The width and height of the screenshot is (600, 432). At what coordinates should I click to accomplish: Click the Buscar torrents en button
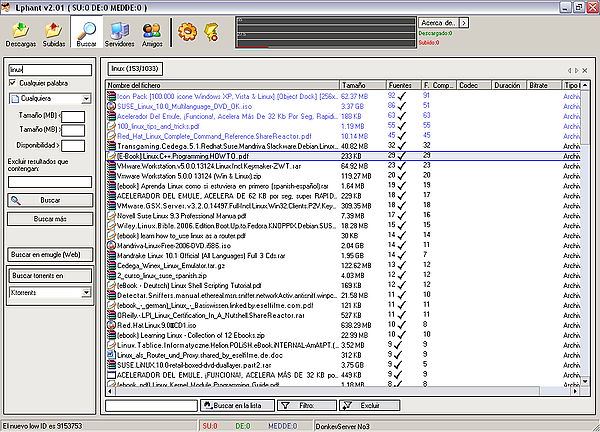(x=50, y=276)
